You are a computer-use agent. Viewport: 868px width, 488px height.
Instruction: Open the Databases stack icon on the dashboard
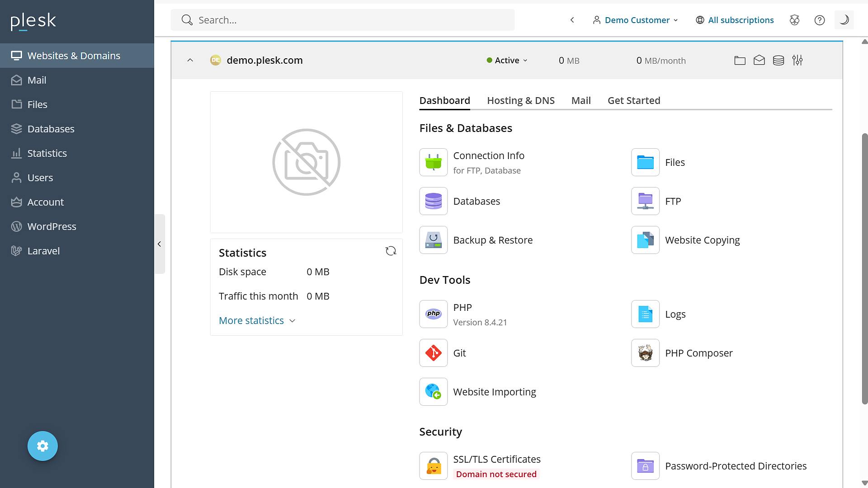(433, 201)
